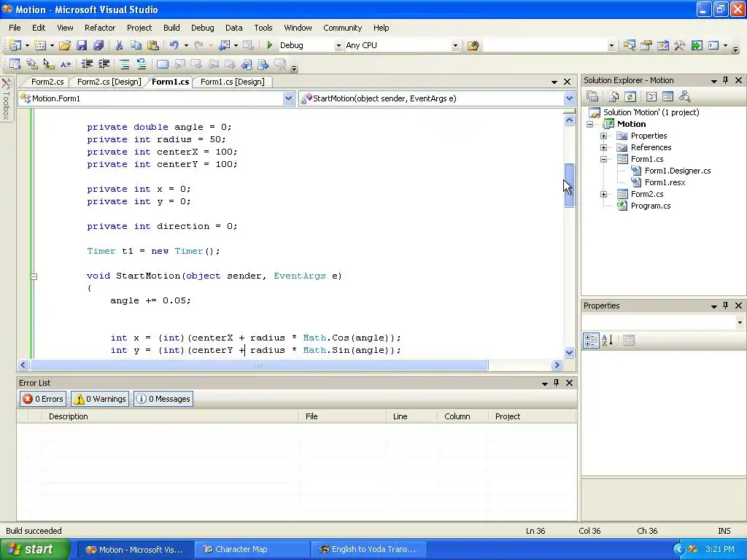
Task: Toggle auto hide pin on the Error List
Action: pyautogui.click(x=556, y=383)
